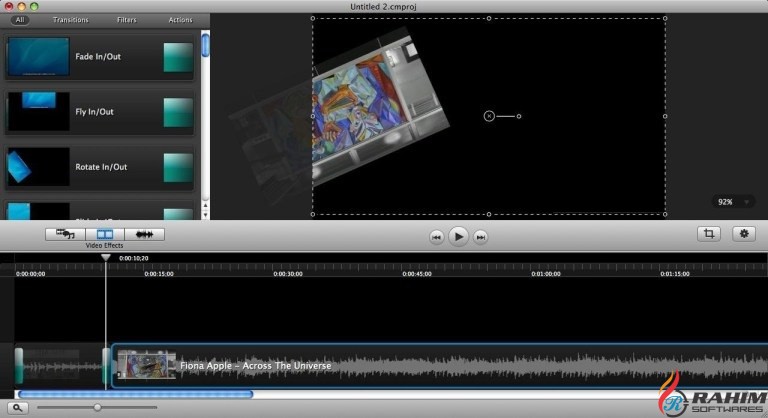Switch to the Transitions tab

[70, 19]
